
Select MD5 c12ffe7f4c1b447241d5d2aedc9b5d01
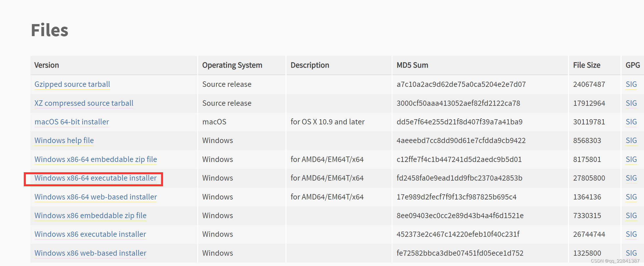pyautogui.click(x=459, y=159)
